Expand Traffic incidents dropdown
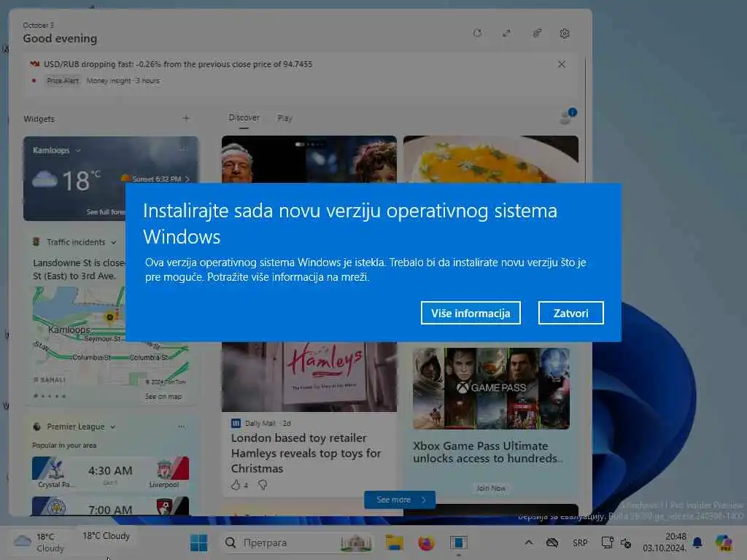The image size is (747, 560). (113, 242)
